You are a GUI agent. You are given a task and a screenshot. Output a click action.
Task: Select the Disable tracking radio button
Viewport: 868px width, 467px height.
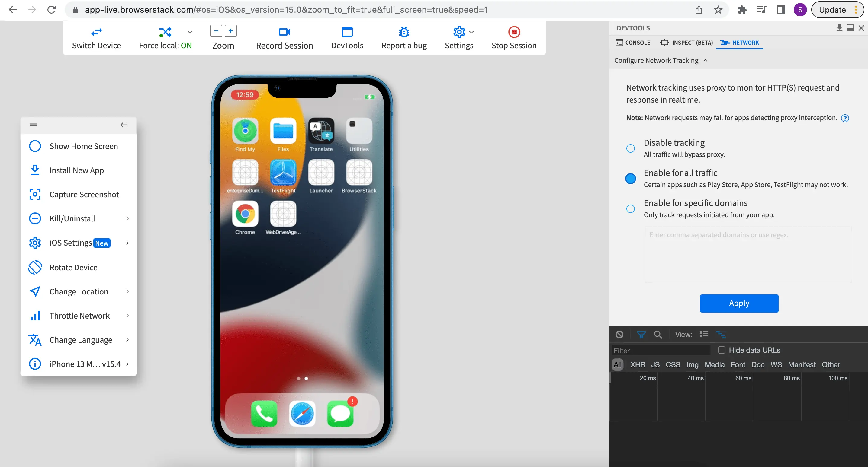click(x=630, y=148)
